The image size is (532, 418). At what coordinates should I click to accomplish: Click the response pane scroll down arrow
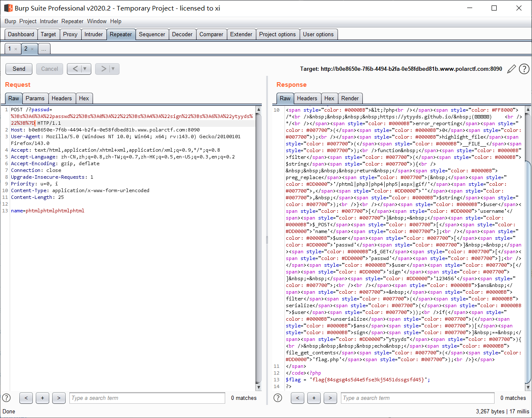[x=528, y=388]
